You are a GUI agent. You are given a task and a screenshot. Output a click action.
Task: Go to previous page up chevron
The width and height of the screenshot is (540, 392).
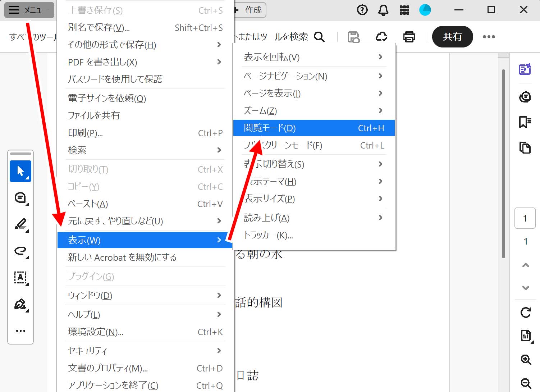(x=526, y=265)
